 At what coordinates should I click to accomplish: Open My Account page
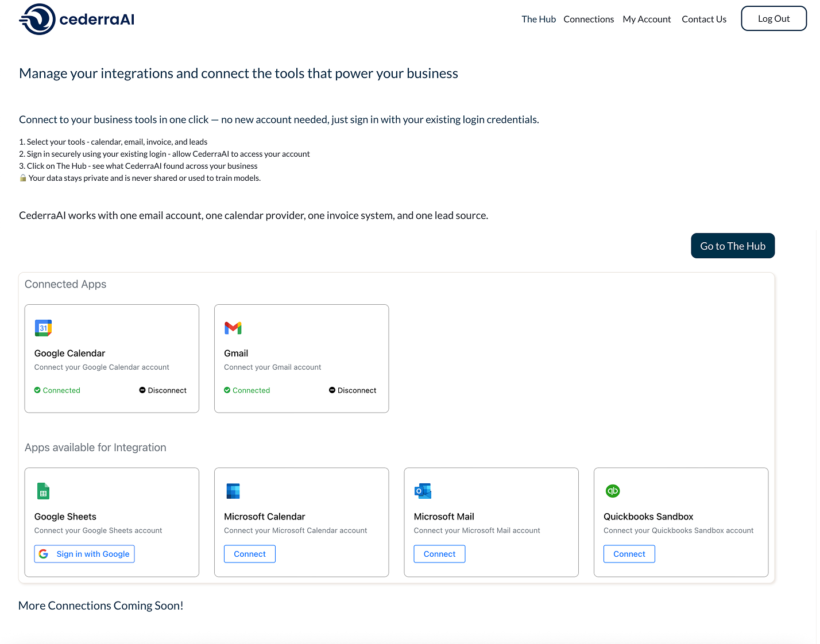(x=647, y=19)
